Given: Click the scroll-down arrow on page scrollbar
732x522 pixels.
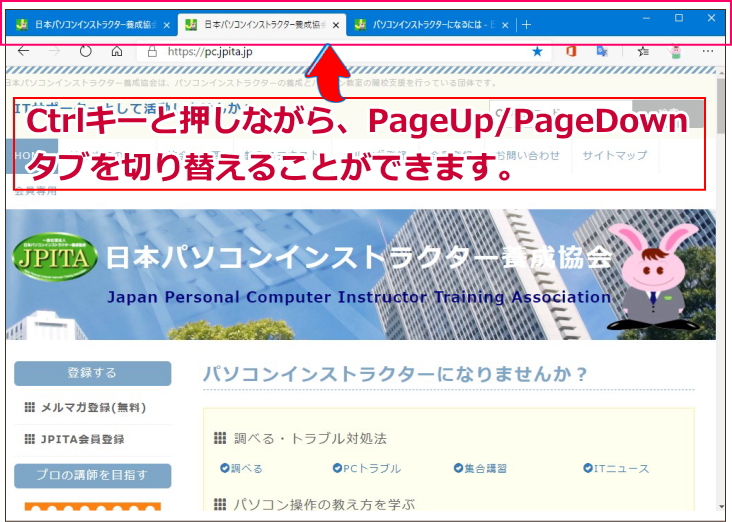Looking at the screenshot, I should click(x=722, y=505).
